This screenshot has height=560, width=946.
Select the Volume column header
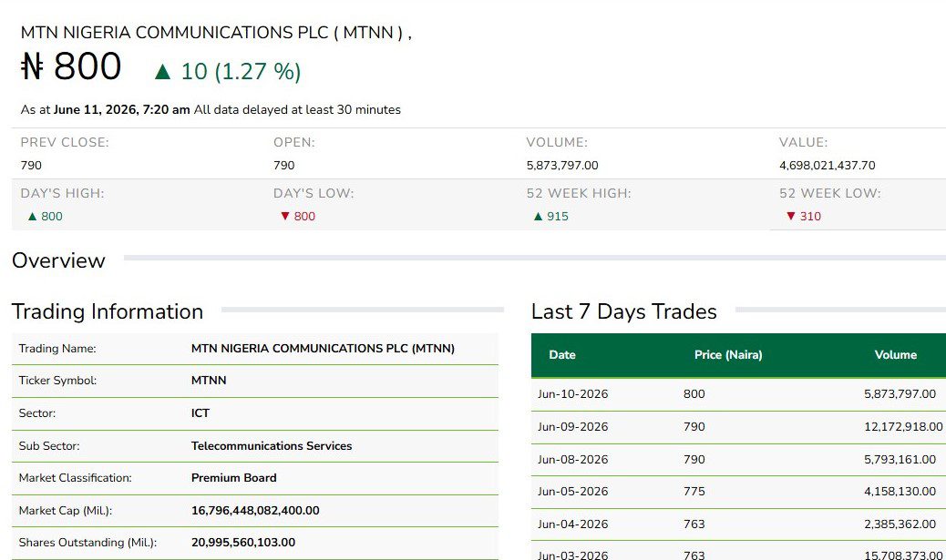point(895,355)
